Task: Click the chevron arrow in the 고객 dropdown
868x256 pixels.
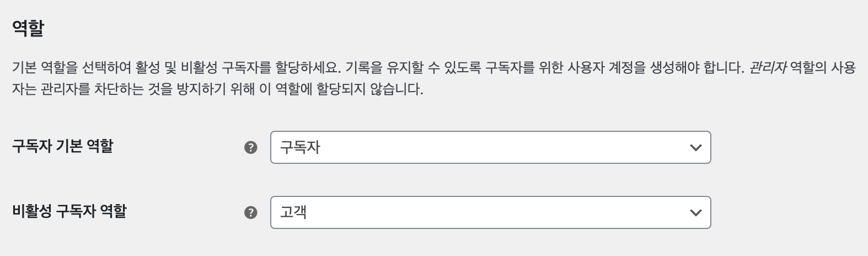Action: 696,212
